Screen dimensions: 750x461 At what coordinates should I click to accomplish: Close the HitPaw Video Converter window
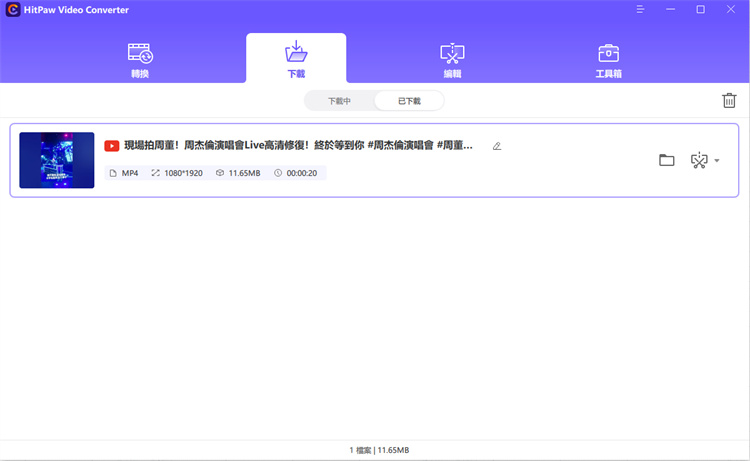point(730,10)
